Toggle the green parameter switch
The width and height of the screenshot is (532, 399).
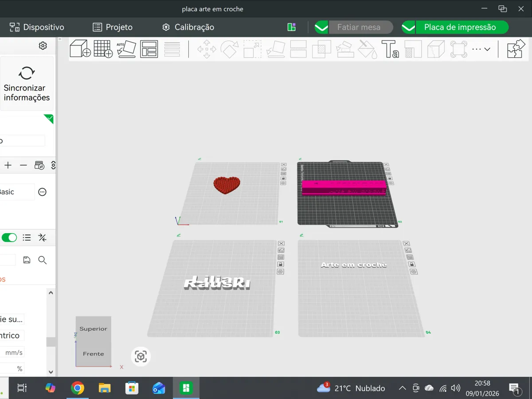[x=9, y=238]
